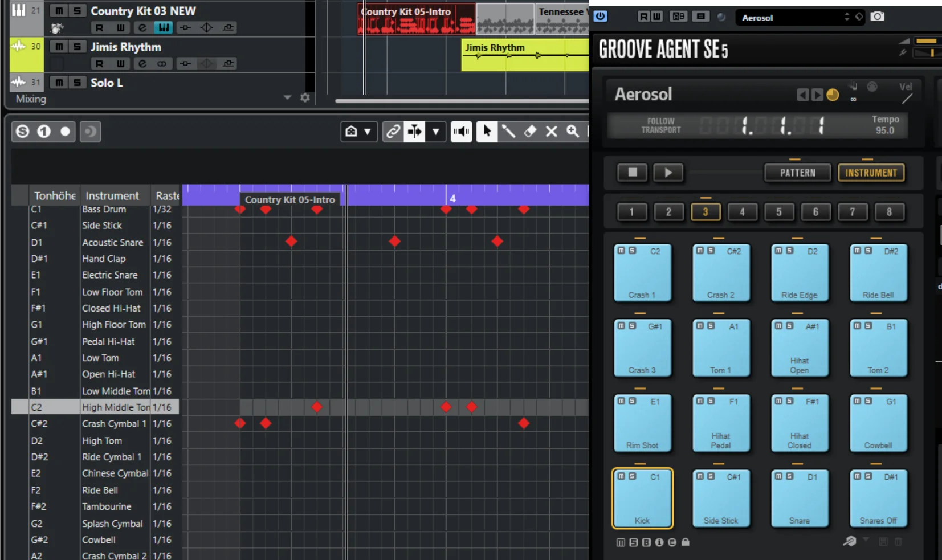
Task: Trigger the Kick pad
Action: click(x=642, y=498)
